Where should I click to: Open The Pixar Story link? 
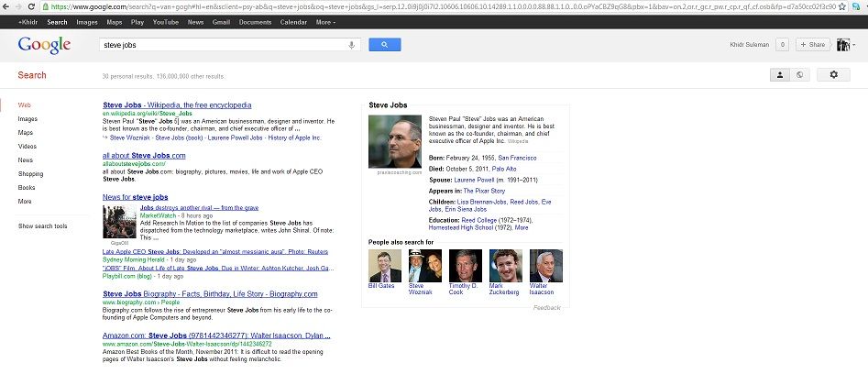point(484,191)
